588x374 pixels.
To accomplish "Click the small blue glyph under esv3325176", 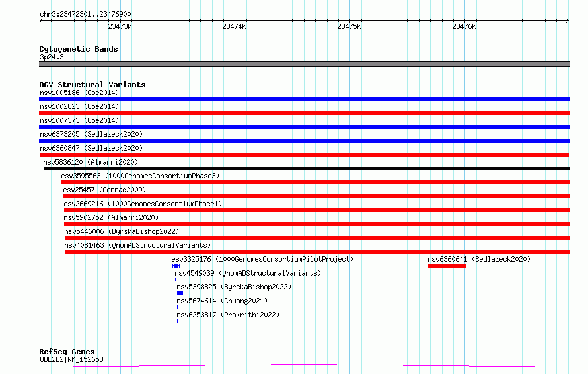I will click(x=176, y=266).
